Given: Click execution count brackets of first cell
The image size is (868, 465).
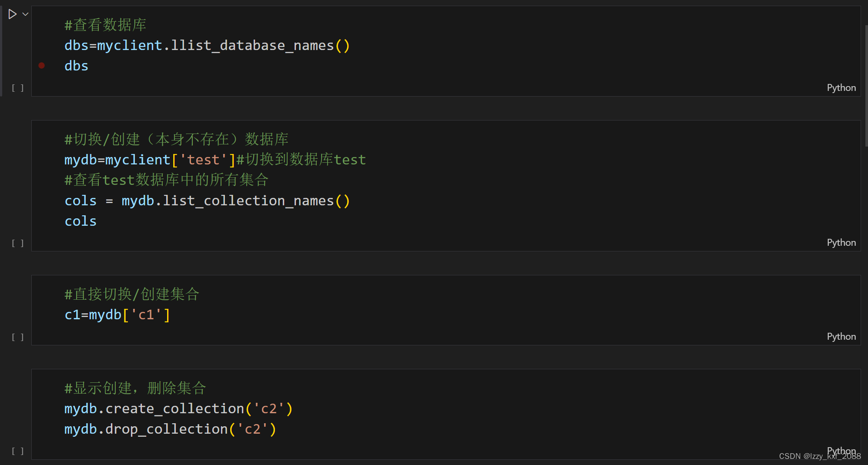Looking at the screenshot, I should 18,88.
